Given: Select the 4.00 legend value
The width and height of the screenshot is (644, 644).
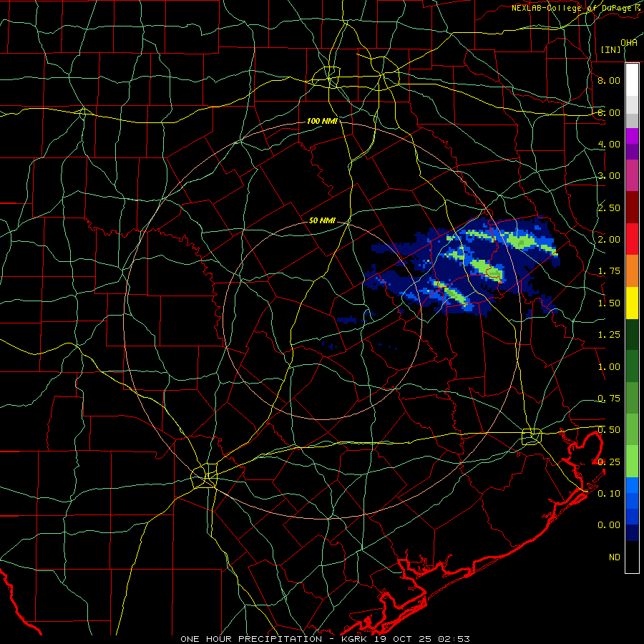Looking at the screenshot, I should coord(609,144).
